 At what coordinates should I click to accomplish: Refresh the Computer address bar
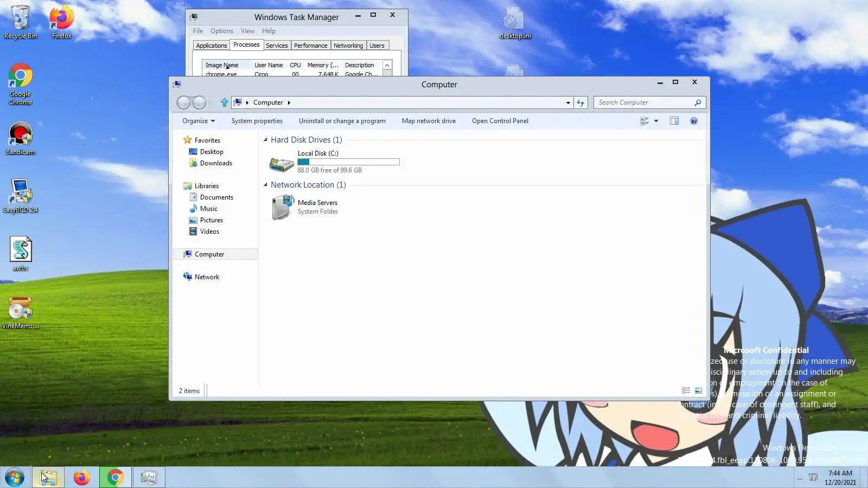point(580,102)
